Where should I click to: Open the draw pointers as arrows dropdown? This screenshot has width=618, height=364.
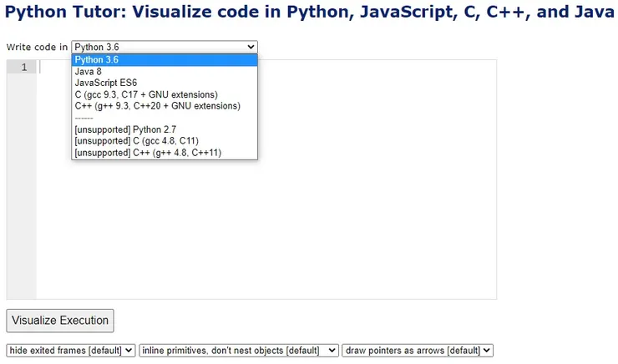[x=418, y=351]
